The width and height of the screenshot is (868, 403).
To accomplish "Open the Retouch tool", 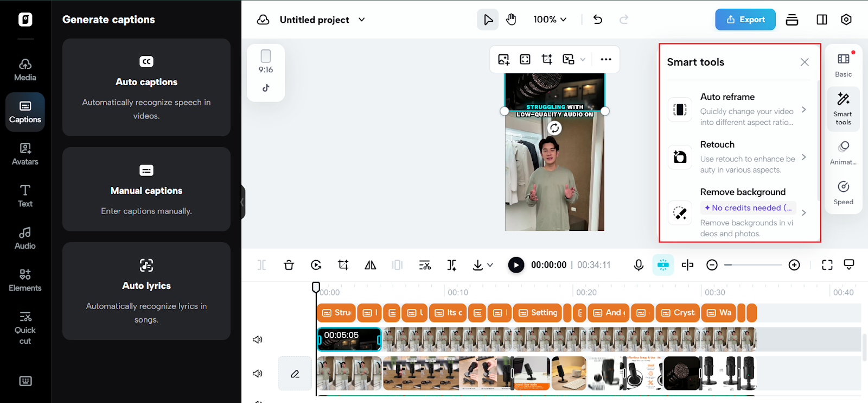I will [738, 157].
